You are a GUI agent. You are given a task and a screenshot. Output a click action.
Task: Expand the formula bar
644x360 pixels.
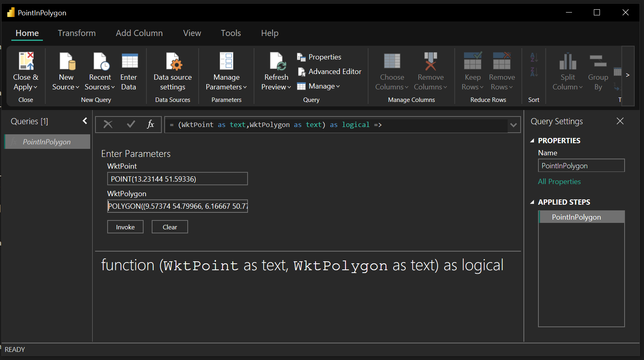point(514,125)
